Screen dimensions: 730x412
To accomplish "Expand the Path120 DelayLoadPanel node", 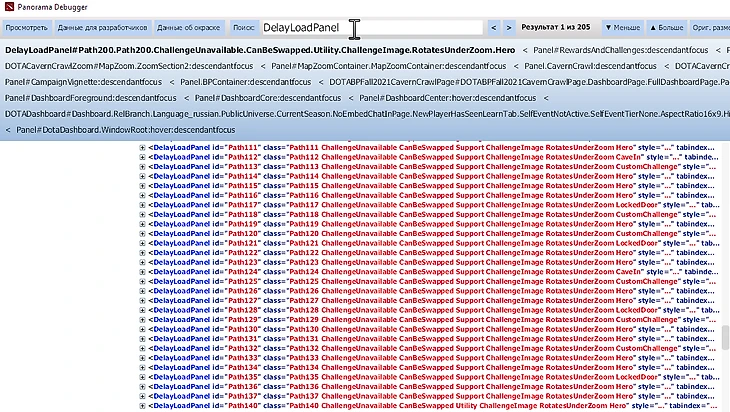I will tap(142, 234).
